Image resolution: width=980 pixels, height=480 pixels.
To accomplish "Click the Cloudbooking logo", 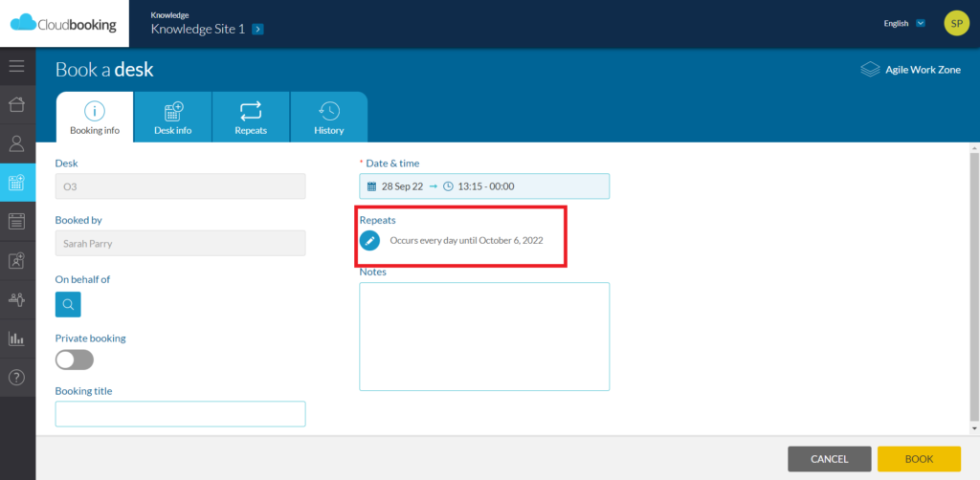I will point(64,24).
